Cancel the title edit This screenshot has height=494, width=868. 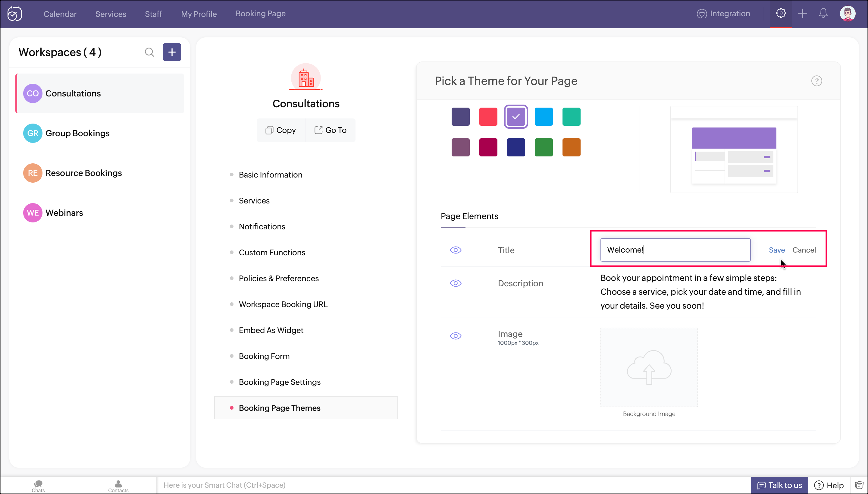click(804, 250)
